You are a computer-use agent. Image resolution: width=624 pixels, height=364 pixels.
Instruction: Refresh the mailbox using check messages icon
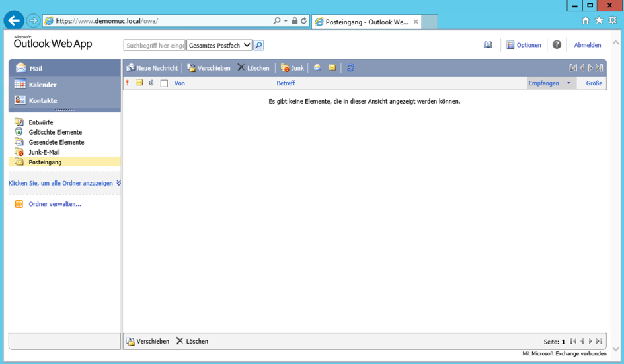350,68
